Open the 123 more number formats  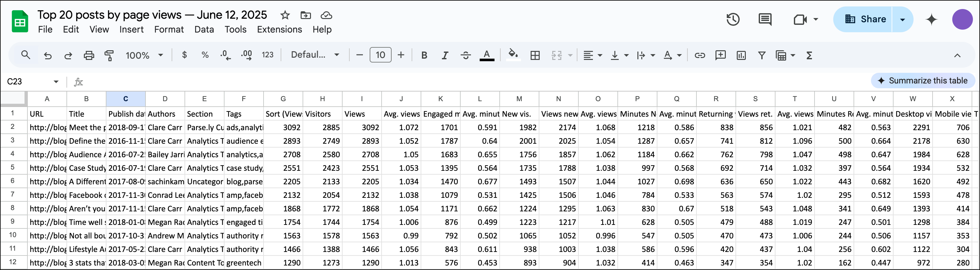click(x=267, y=55)
